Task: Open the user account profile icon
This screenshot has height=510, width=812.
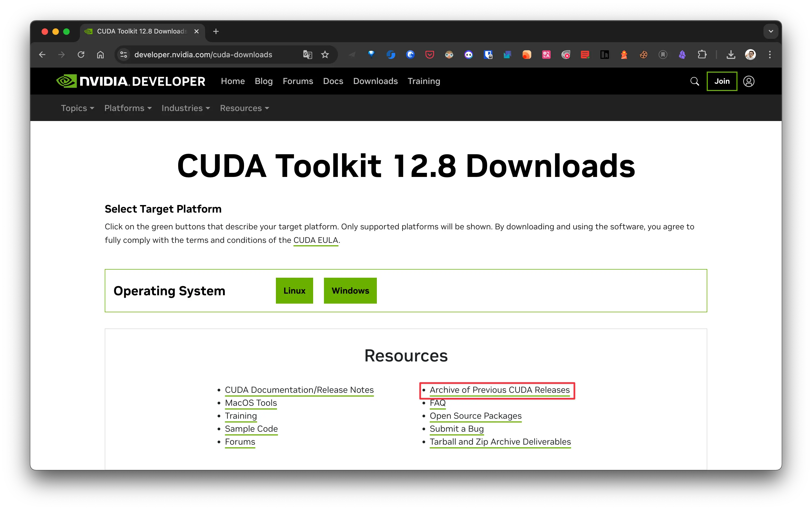Action: click(x=749, y=81)
